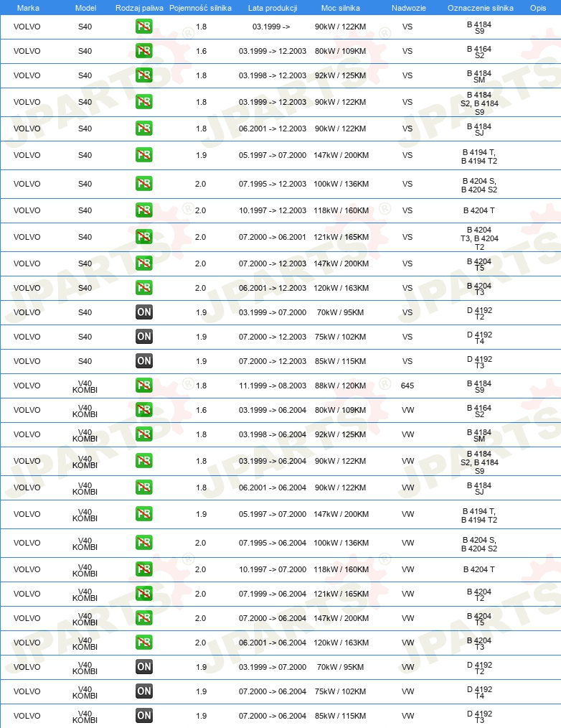Click the 'Rodzaj paliwa' column header

click(x=139, y=8)
